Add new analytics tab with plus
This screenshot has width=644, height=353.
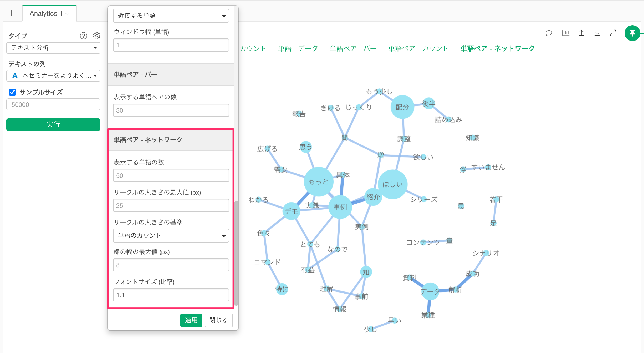[11, 13]
